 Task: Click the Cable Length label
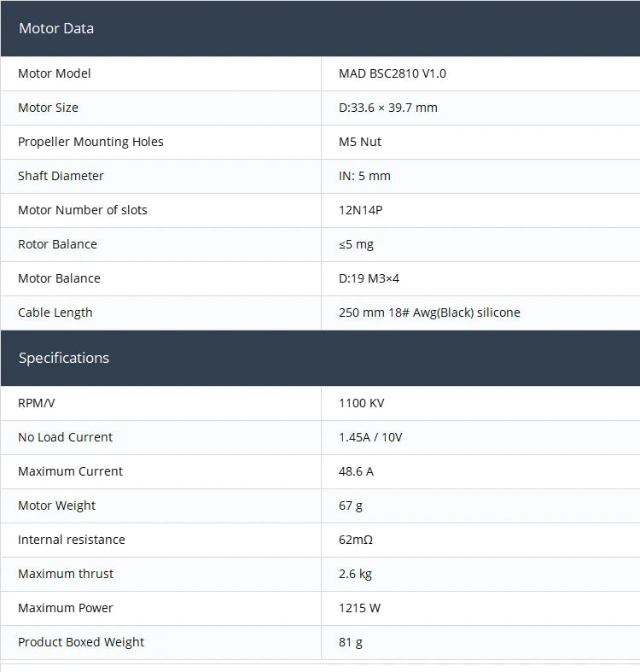(x=55, y=313)
